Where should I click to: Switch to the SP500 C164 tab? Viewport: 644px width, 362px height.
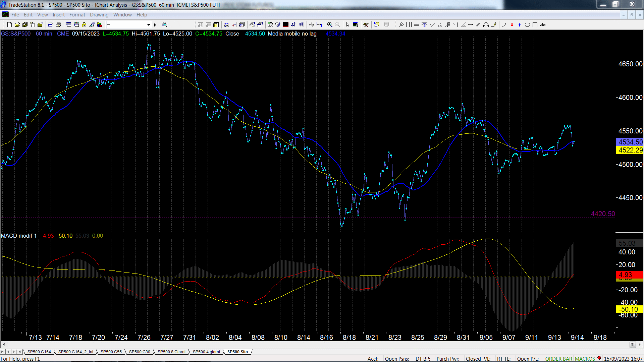pos(39,352)
